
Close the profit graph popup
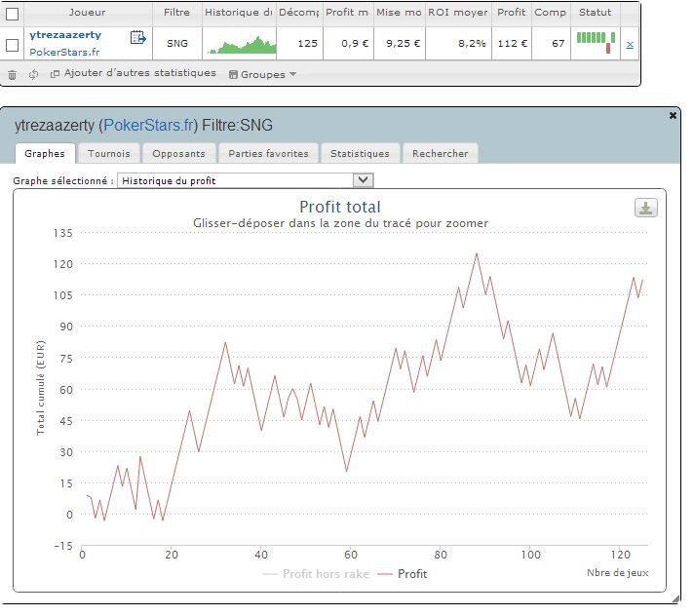[673, 115]
